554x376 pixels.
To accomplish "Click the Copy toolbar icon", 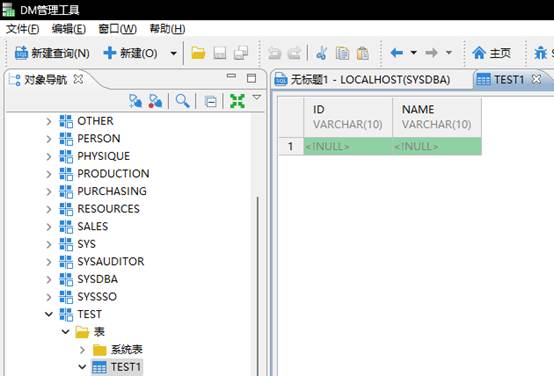I will click(x=342, y=53).
